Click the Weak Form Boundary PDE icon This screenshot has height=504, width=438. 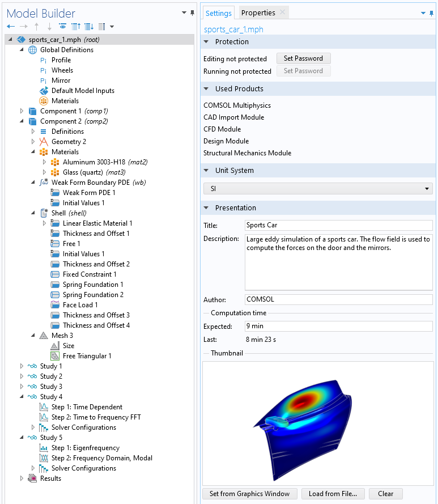44,183
